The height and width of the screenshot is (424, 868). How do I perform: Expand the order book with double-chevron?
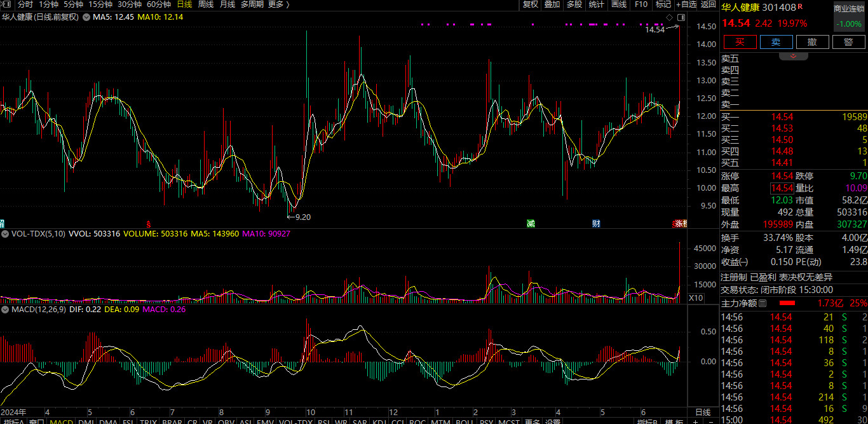(x=794, y=56)
